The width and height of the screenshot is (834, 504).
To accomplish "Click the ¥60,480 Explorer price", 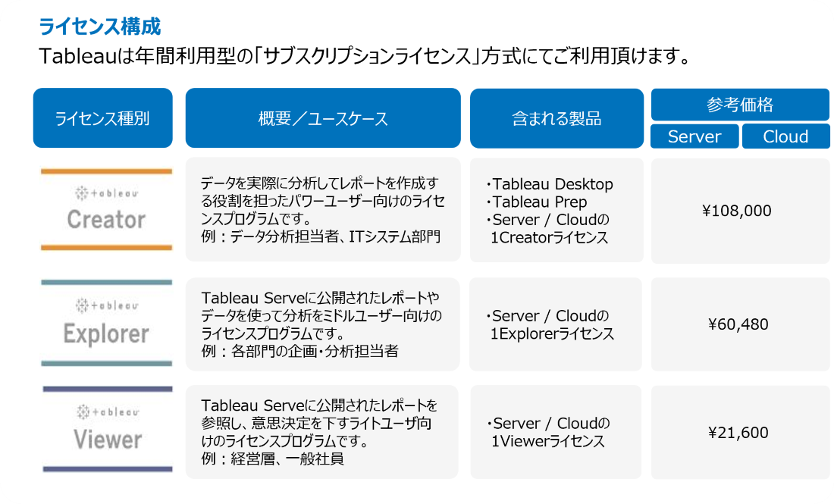I will click(738, 324).
